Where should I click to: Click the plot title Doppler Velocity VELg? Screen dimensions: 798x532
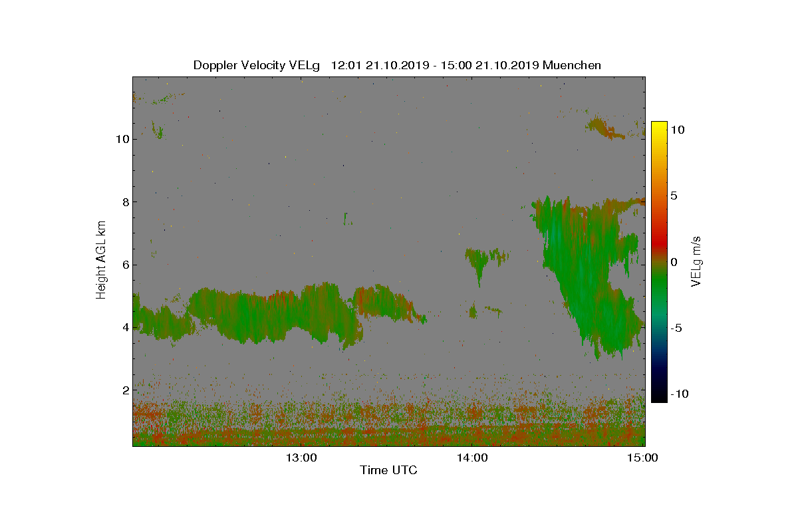click(257, 65)
